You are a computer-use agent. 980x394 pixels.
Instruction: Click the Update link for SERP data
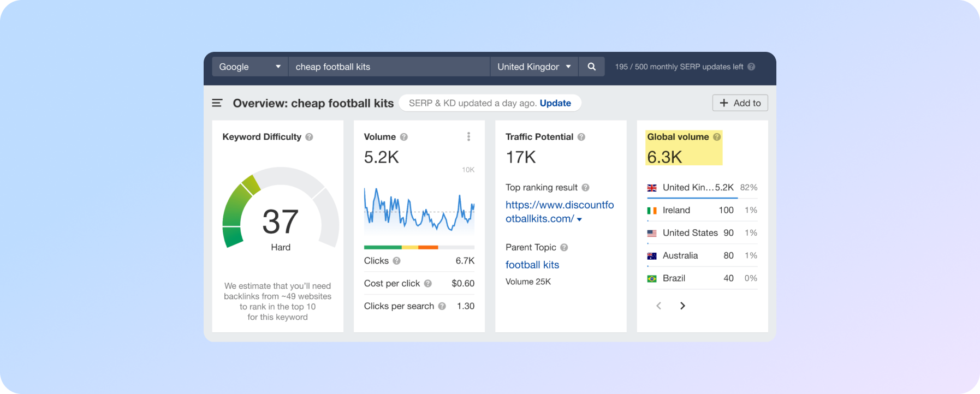555,103
